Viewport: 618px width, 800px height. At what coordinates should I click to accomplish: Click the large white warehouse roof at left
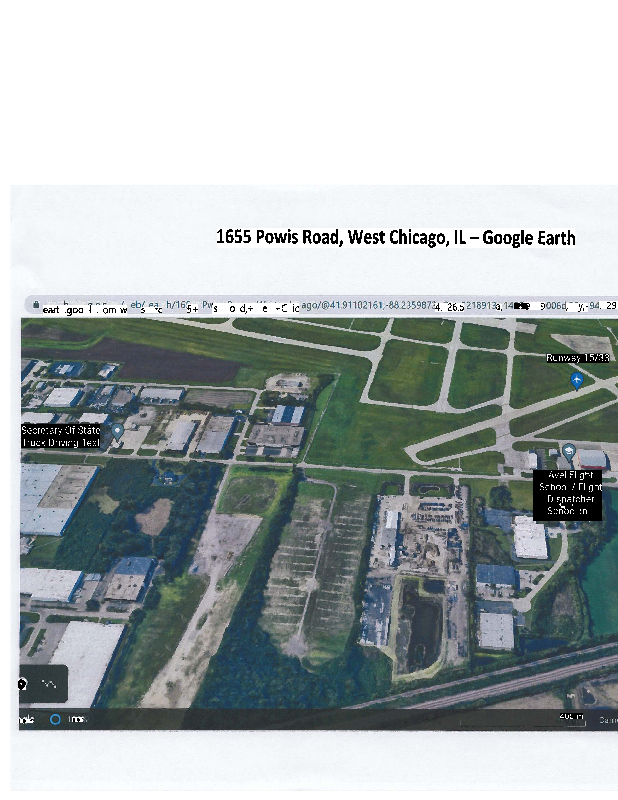(x=53, y=496)
